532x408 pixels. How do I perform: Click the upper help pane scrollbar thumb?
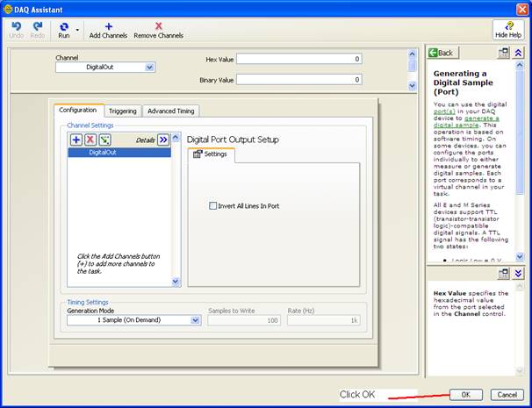(x=520, y=132)
